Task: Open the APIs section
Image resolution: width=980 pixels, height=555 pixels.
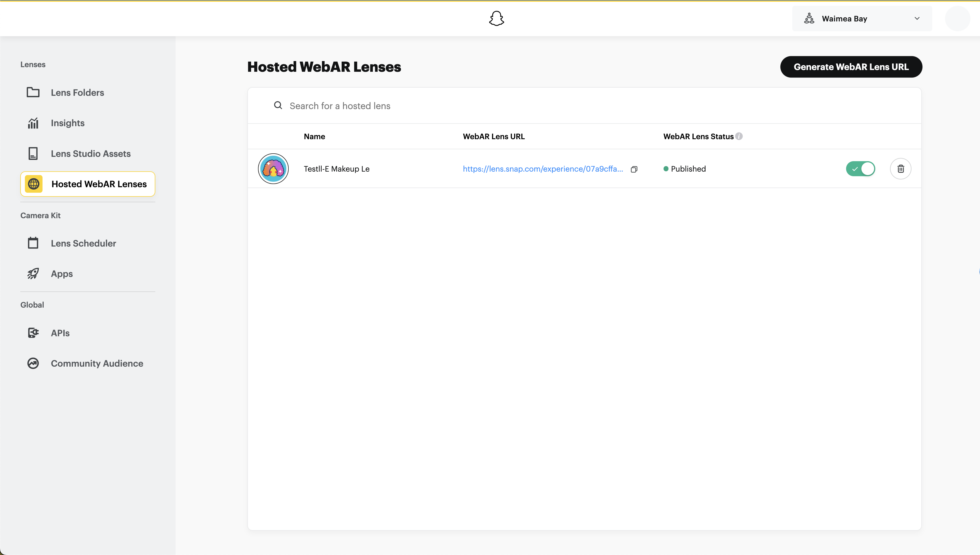Action: coord(60,333)
